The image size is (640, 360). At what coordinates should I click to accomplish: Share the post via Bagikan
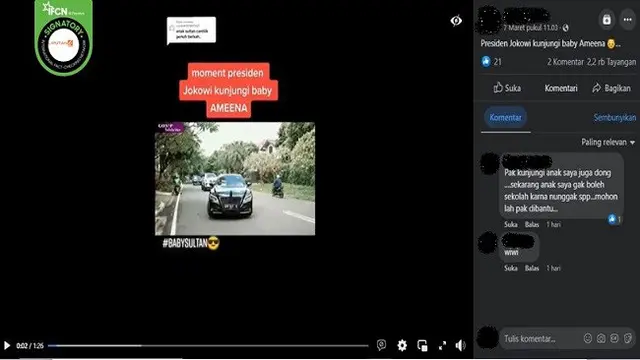611,88
